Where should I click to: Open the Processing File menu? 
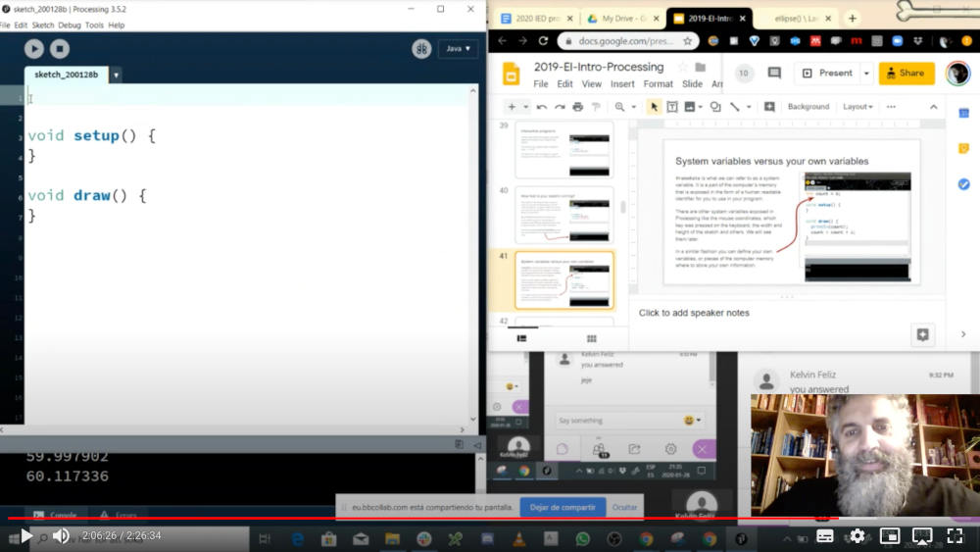tap(5, 25)
